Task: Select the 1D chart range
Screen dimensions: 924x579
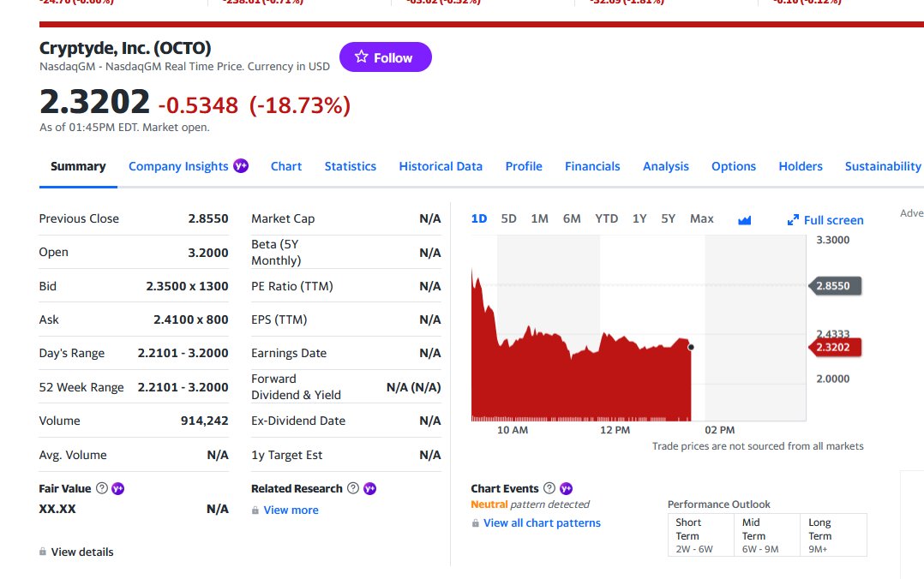Action: click(x=479, y=218)
